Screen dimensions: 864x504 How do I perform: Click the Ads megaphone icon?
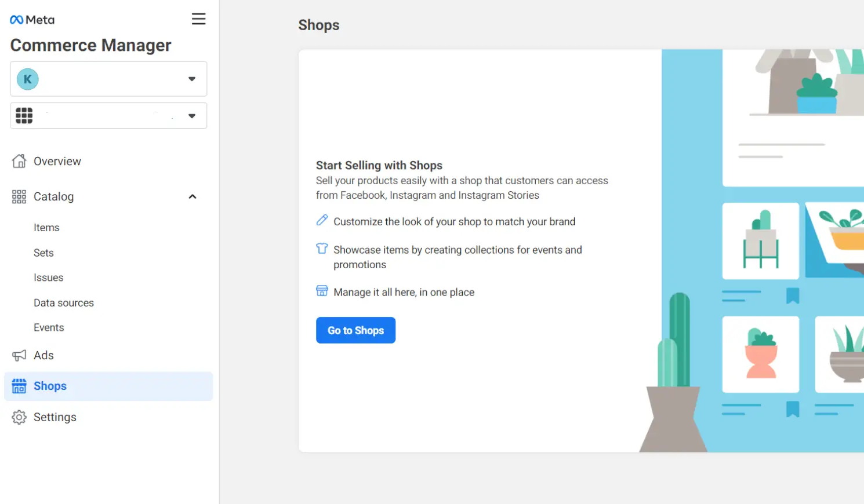click(x=19, y=356)
